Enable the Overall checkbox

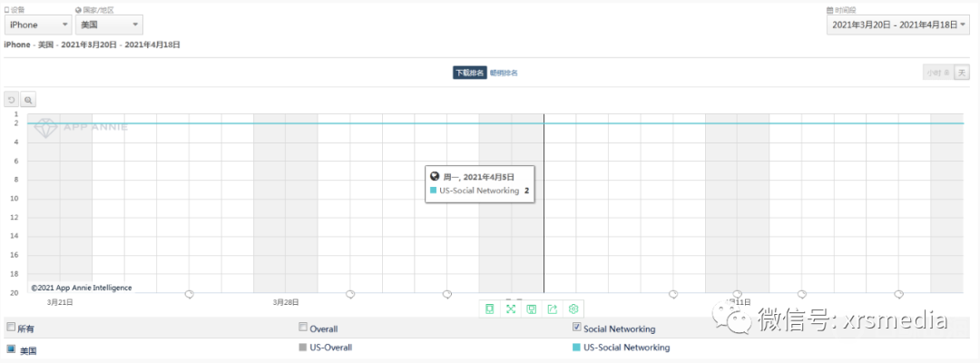[x=304, y=328]
